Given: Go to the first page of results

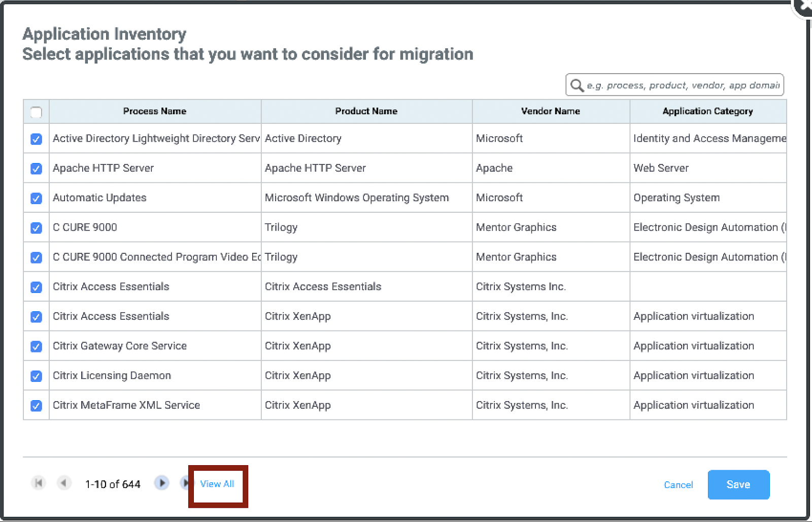Looking at the screenshot, I should pos(39,482).
